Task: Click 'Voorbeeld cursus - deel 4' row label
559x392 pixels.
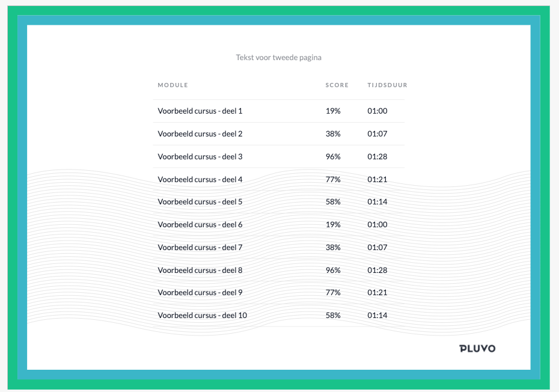Action: [200, 179]
